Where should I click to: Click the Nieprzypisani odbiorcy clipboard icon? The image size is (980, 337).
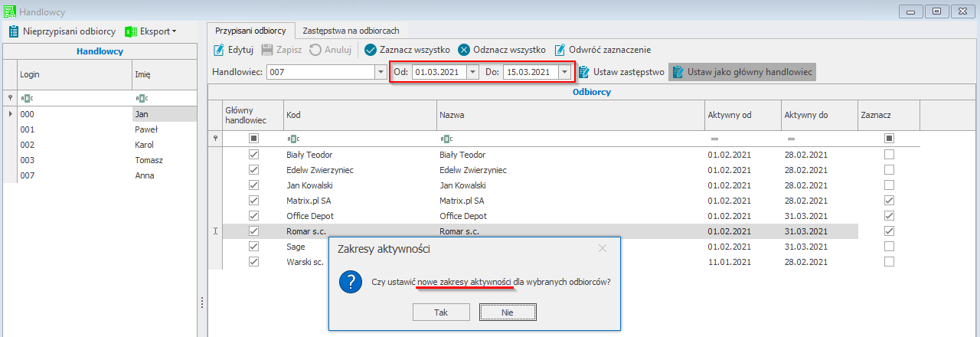[x=13, y=31]
